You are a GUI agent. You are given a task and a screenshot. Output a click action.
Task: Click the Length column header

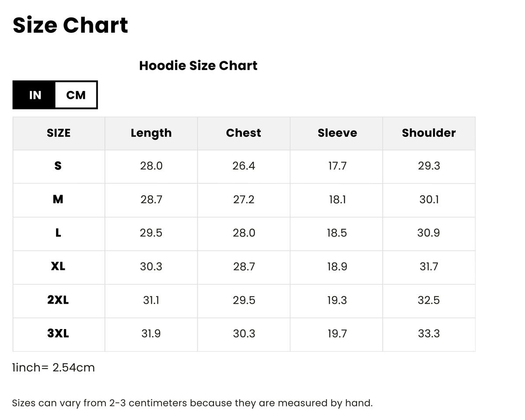[x=151, y=133]
